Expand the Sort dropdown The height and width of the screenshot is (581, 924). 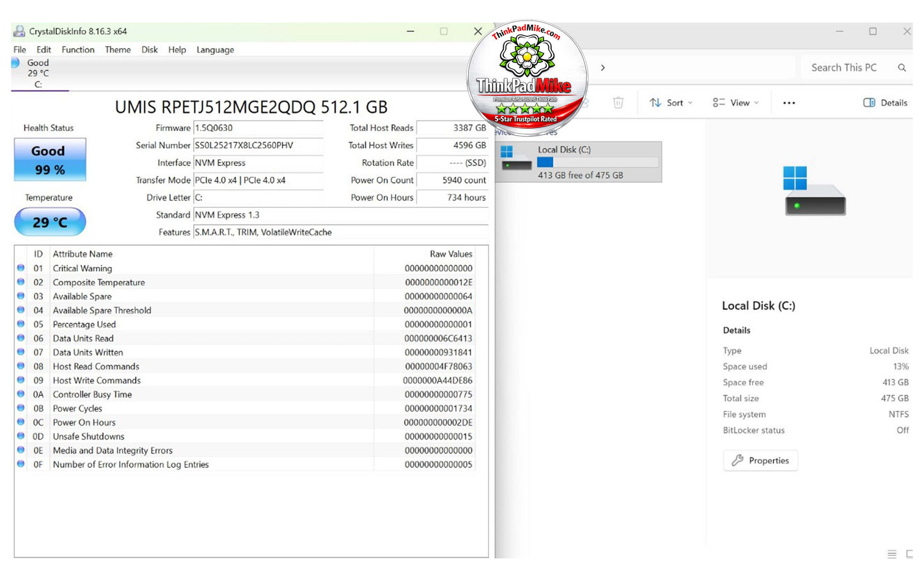[x=671, y=103]
